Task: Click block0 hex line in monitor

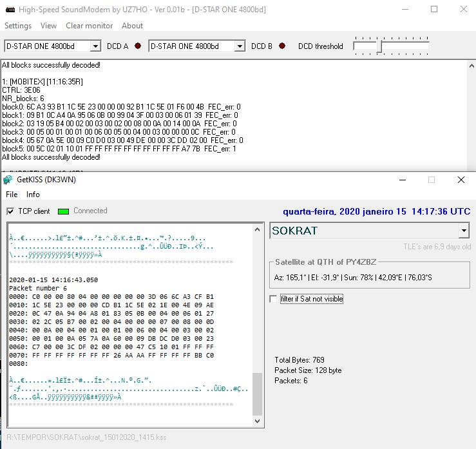Action: [121, 107]
